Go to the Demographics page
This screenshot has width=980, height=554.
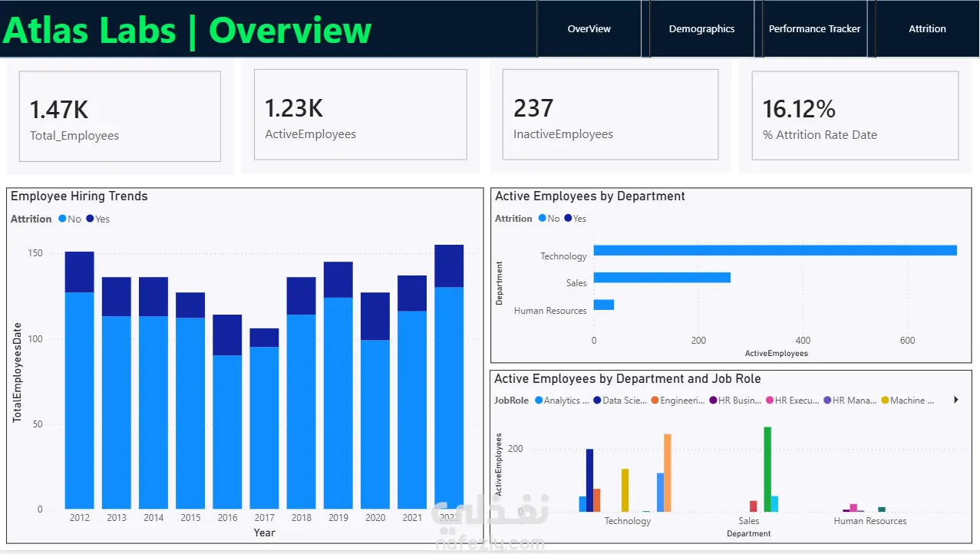(x=701, y=29)
